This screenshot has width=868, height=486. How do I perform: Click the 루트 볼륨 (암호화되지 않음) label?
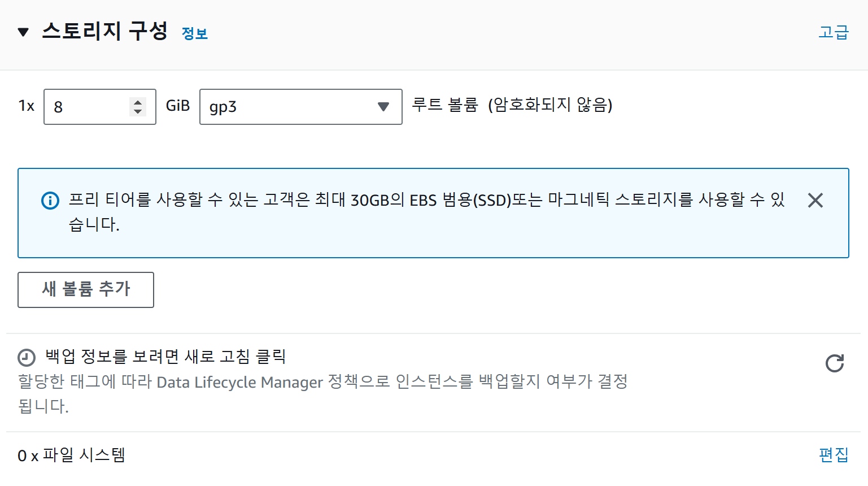512,105
